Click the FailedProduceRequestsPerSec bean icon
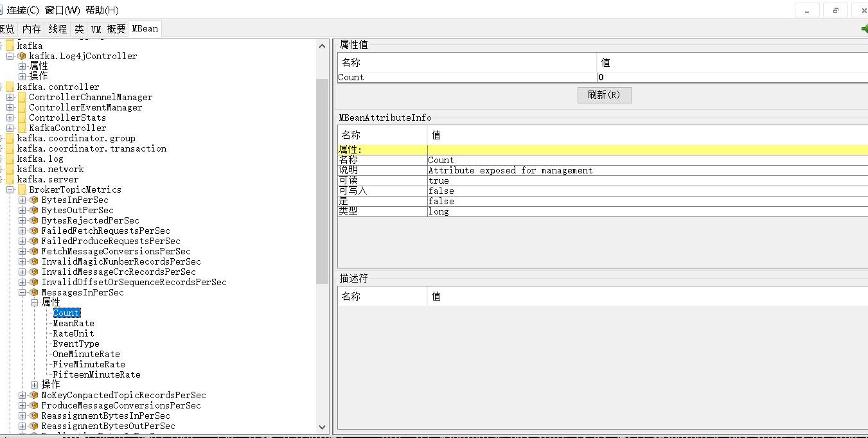 [34, 241]
